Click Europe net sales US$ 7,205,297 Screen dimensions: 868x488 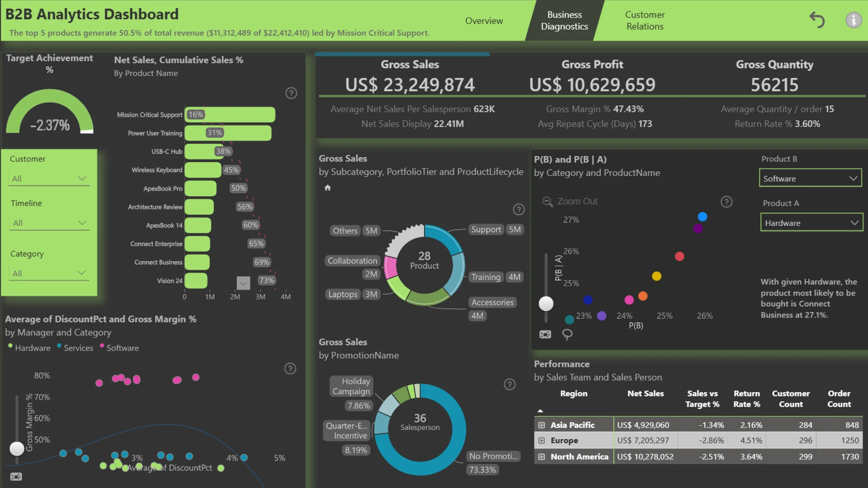pyautogui.click(x=643, y=441)
